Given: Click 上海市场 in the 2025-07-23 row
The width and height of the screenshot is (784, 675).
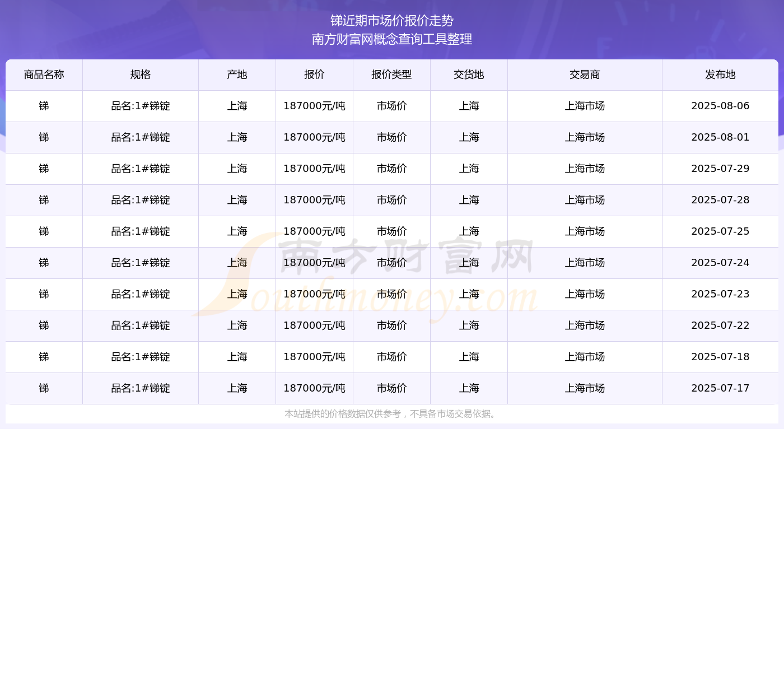Looking at the screenshot, I should (x=585, y=294).
